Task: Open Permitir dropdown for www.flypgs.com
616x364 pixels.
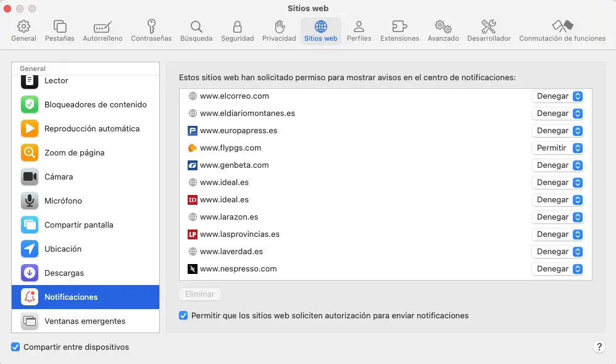Action: pos(557,148)
